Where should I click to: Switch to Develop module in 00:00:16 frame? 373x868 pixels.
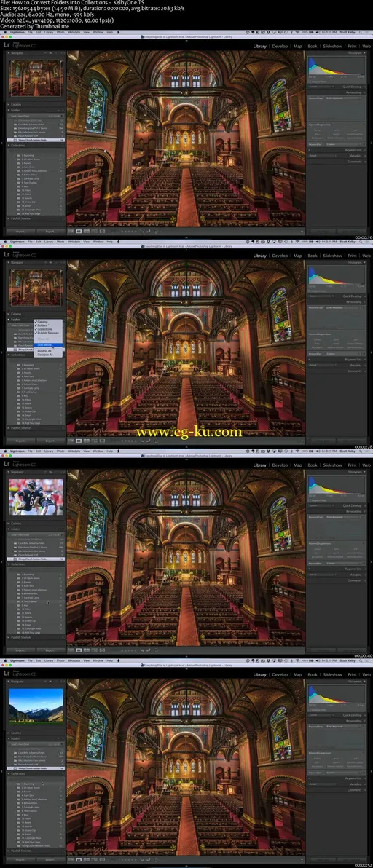point(280,47)
